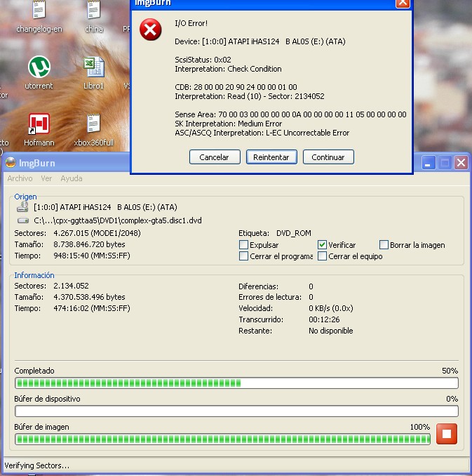Screen dimensions: 472x476
Task: Click the Información time 474:16:02
Action: click(92, 308)
